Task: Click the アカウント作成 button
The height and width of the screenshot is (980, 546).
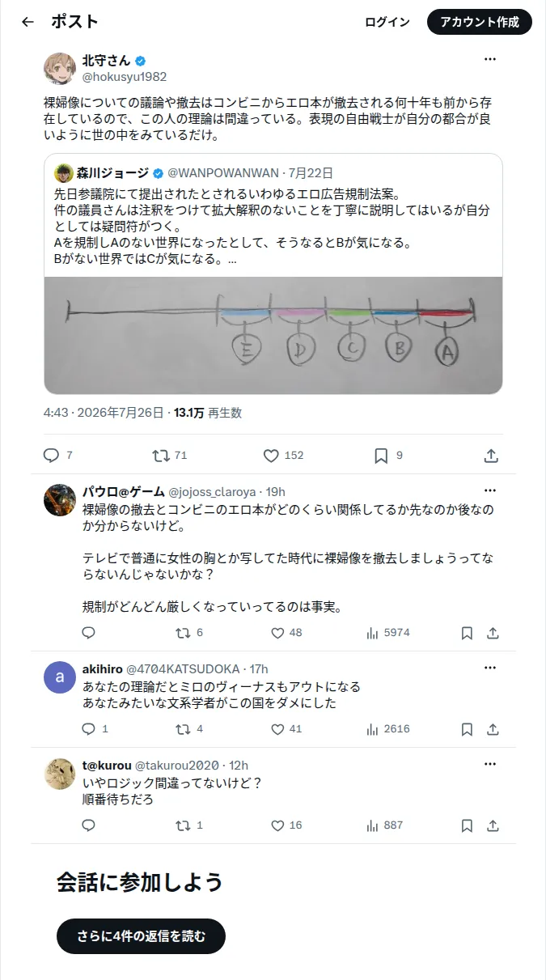Action: 480,23
